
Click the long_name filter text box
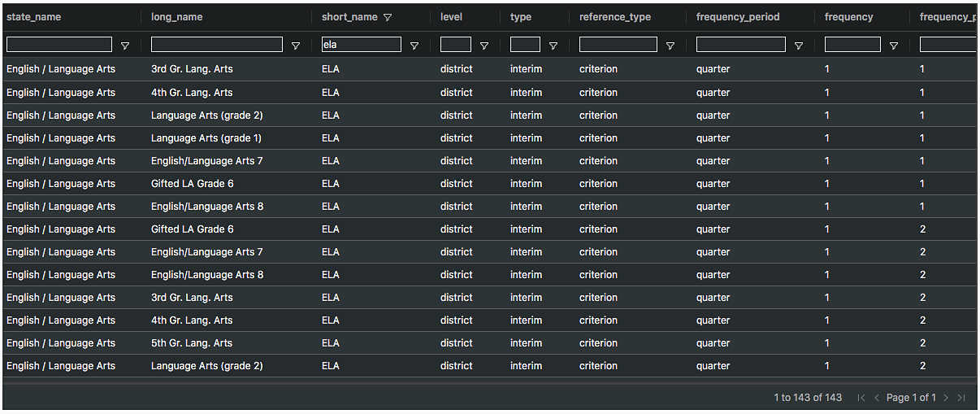(216, 45)
